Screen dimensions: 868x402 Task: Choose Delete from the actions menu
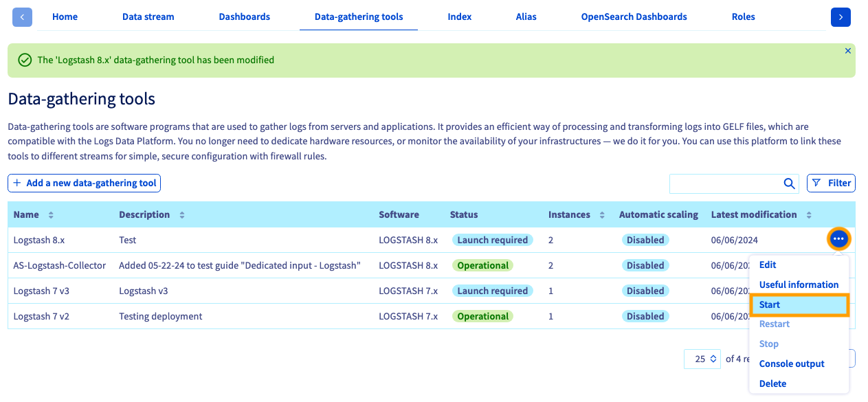(772, 383)
